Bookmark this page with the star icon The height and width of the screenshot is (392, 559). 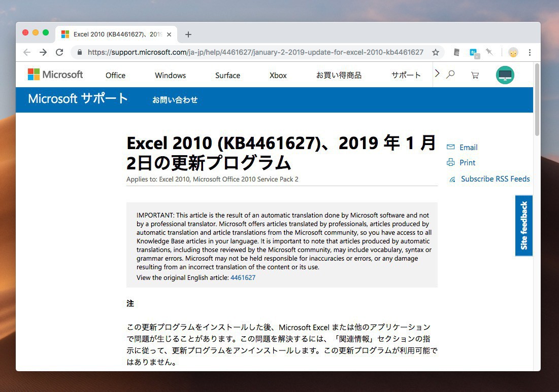[x=435, y=52]
